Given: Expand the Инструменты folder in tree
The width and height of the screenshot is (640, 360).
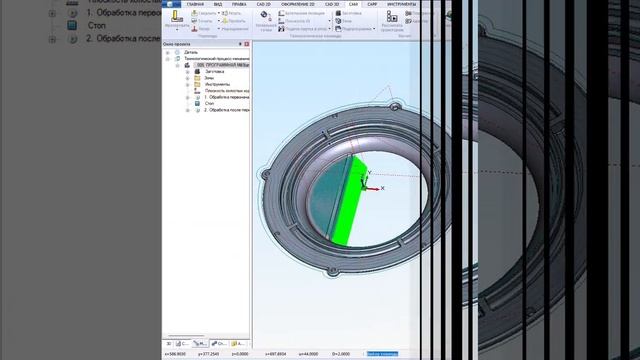Looking at the screenshot, I should tap(187, 84).
